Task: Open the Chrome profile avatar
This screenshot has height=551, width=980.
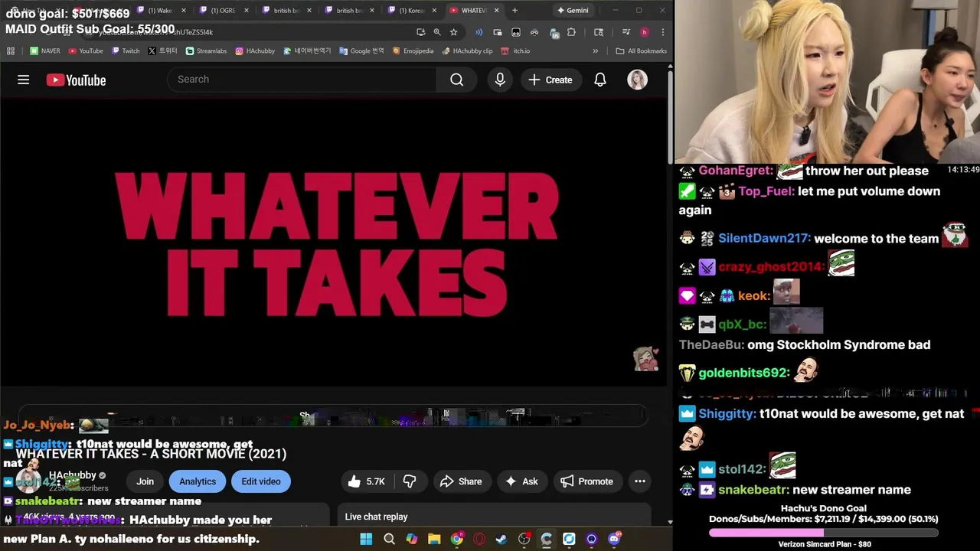Action: click(645, 32)
